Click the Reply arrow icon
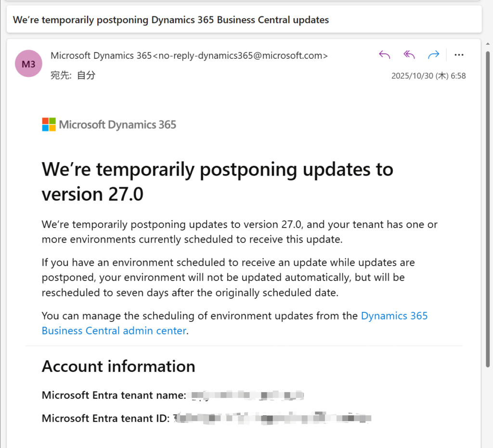 point(384,55)
